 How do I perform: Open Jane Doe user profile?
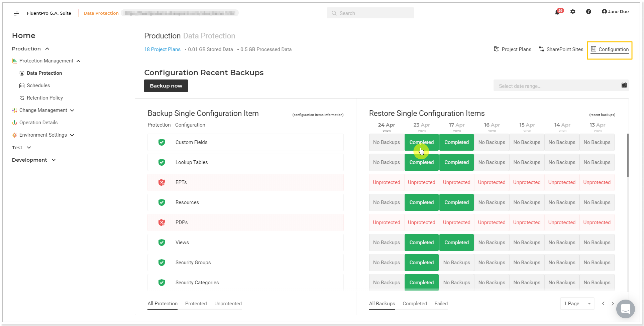click(615, 12)
